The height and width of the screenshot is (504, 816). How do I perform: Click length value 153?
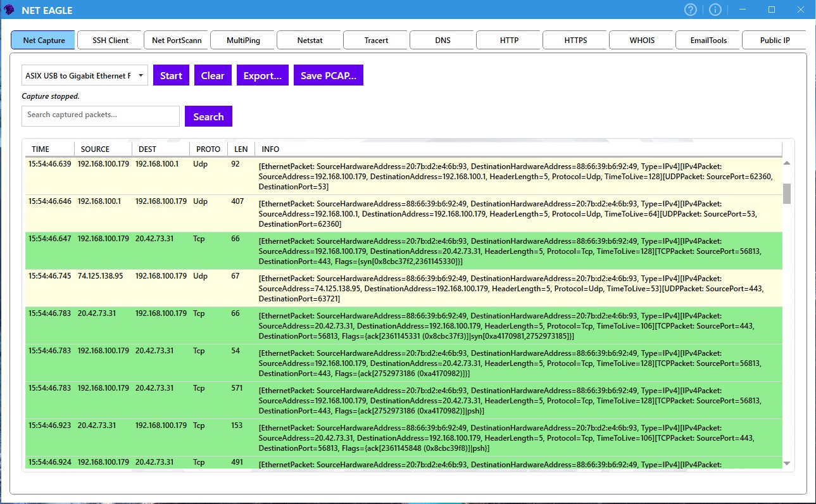click(x=237, y=425)
